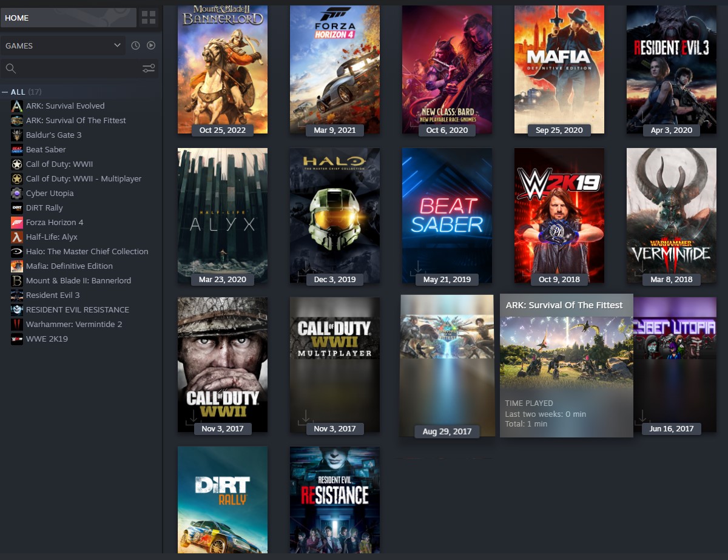Toggle sort by recent activity clock icon
The width and height of the screenshot is (728, 560).
point(135,46)
